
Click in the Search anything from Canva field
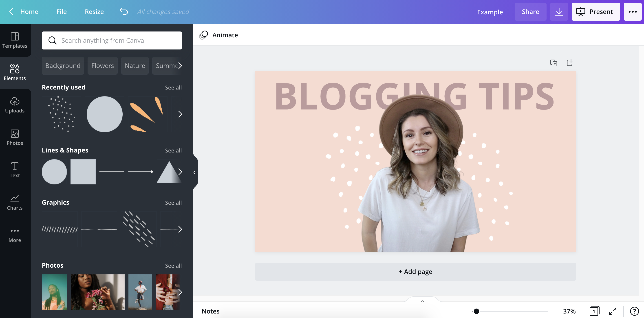coord(112,40)
